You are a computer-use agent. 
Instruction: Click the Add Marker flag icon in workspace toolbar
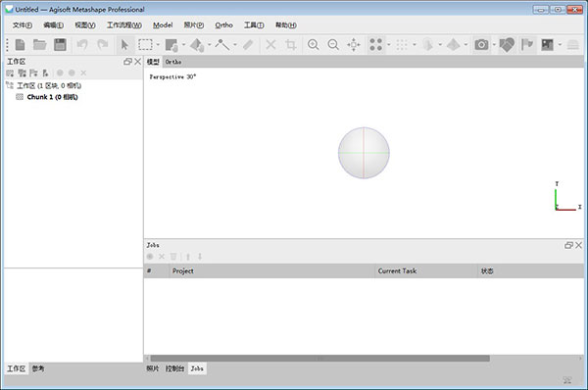coord(33,73)
